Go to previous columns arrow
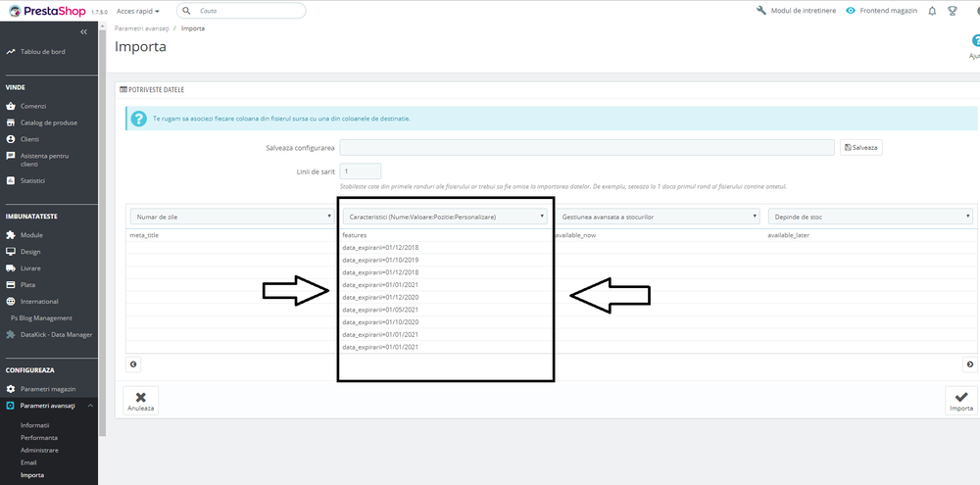This screenshot has width=980, height=485. tap(133, 364)
